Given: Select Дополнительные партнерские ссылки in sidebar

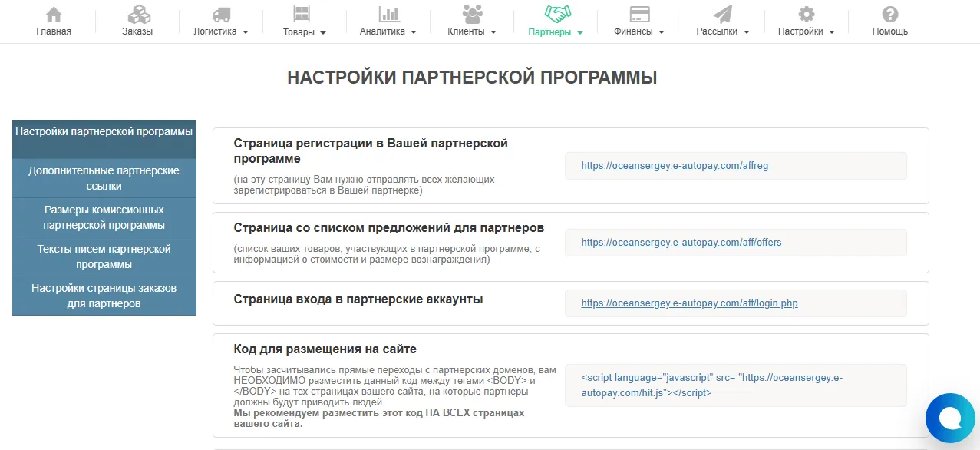Looking at the screenshot, I should 104,178.
